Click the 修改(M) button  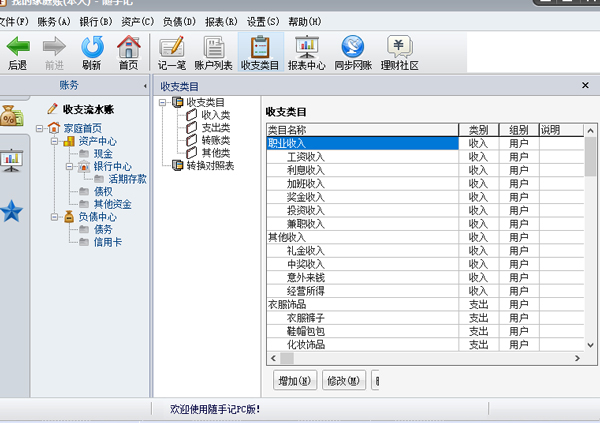pos(344,381)
